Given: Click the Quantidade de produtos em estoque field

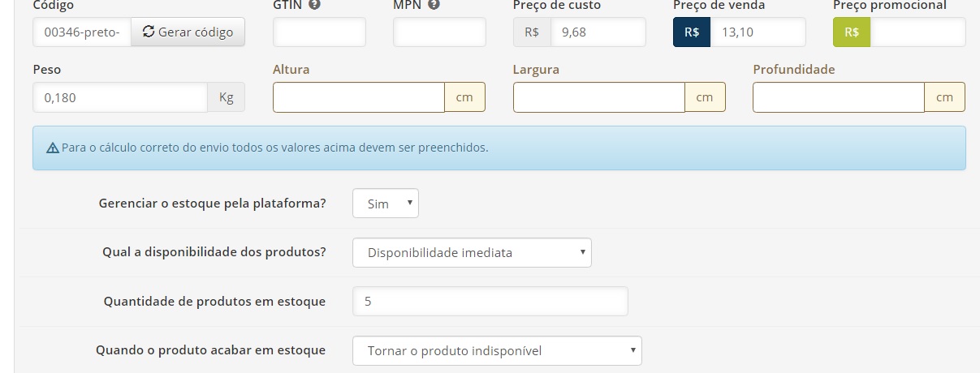Looking at the screenshot, I should 490,302.
